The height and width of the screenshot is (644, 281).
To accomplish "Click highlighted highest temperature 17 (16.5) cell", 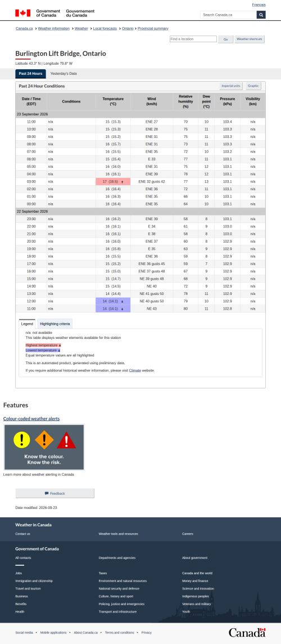I will coord(113,181).
